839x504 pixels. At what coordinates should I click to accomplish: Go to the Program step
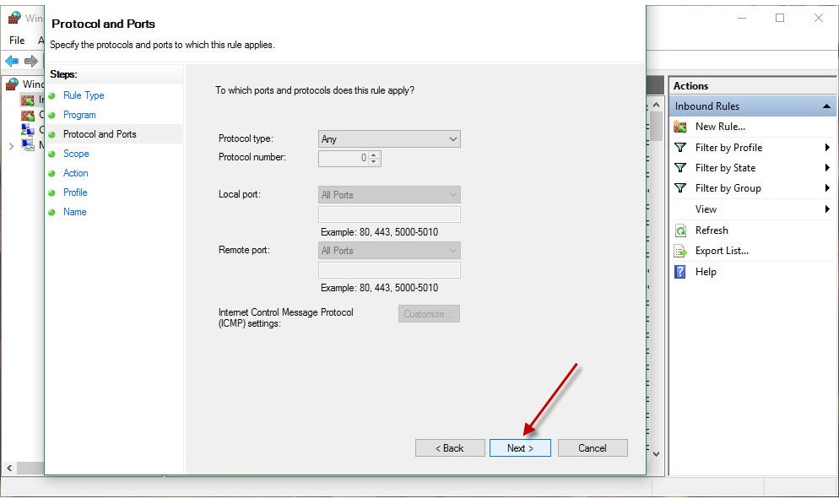point(79,115)
